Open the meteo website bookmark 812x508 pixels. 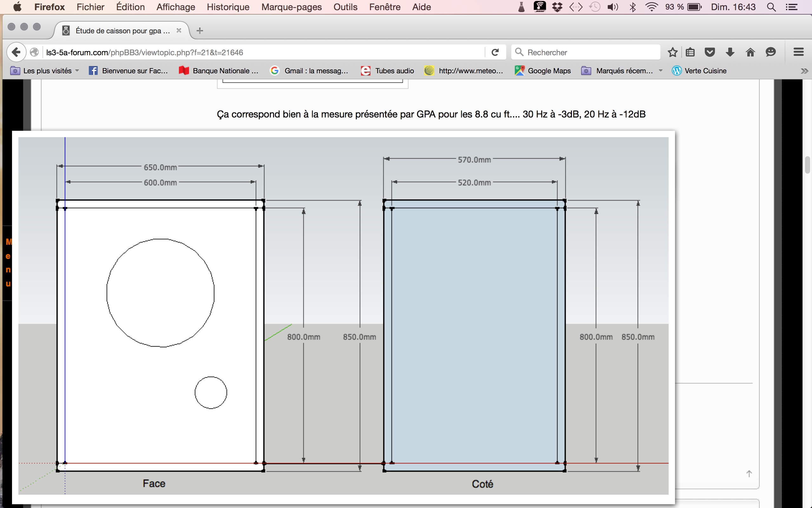pos(463,70)
